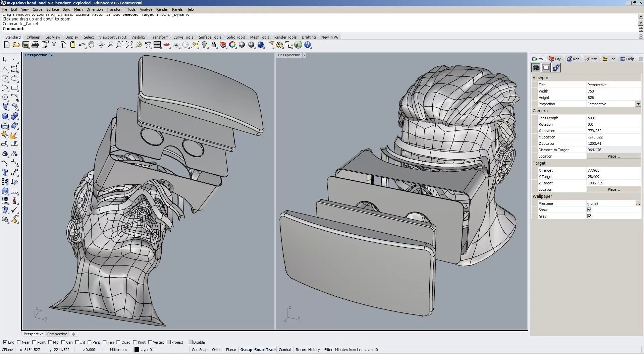Expand the Projection dropdown
This screenshot has height=354, width=644.
[638, 104]
